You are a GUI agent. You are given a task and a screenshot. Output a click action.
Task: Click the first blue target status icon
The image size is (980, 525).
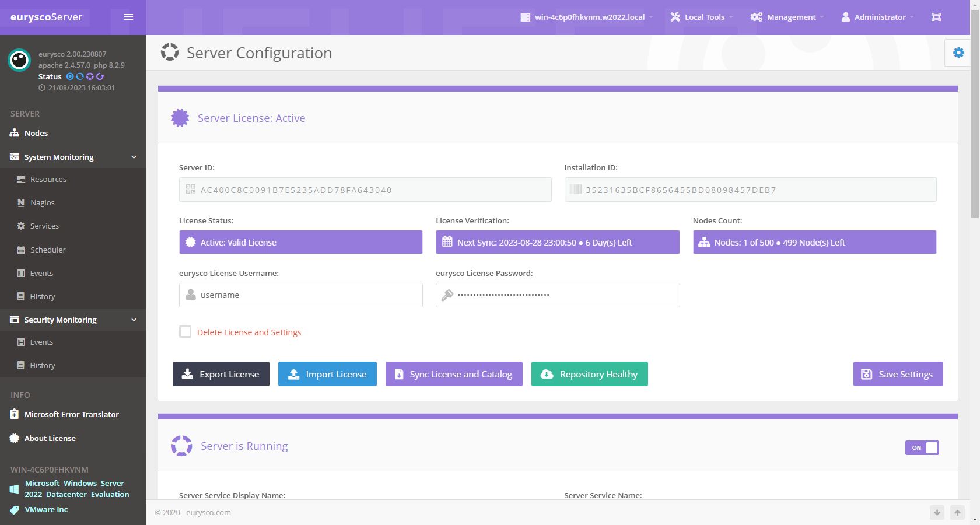[70, 76]
